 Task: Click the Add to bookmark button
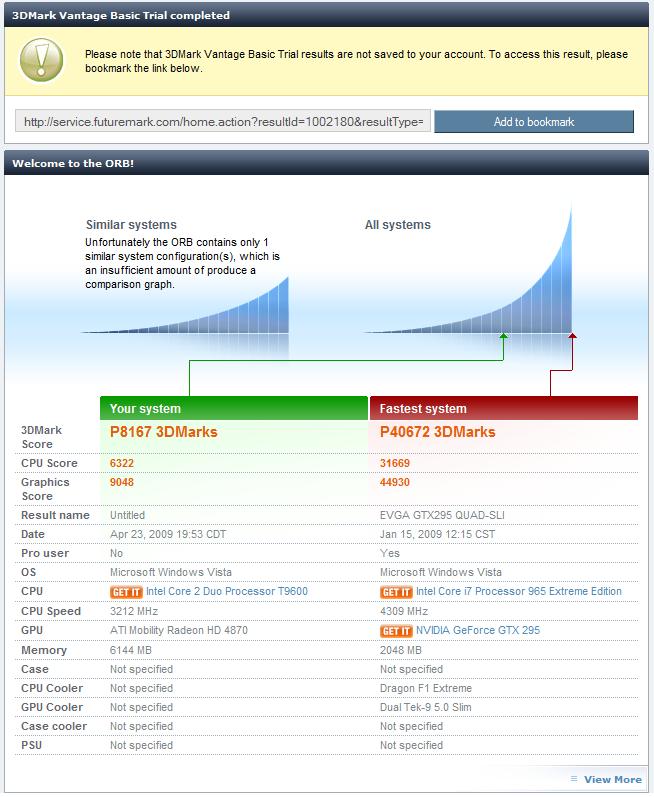534,122
